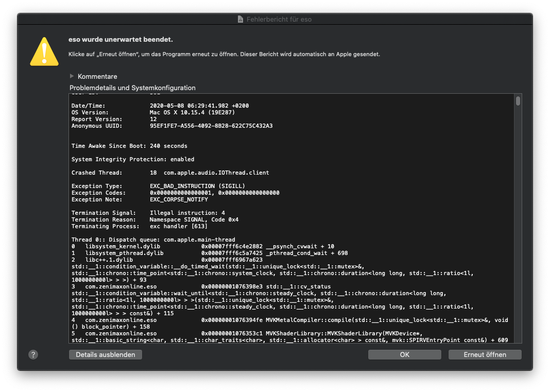Click '_pthread_cond_wait + 698' symbol text
Image resolution: width=550 pixels, height=392 pixels.
point(307,253)
